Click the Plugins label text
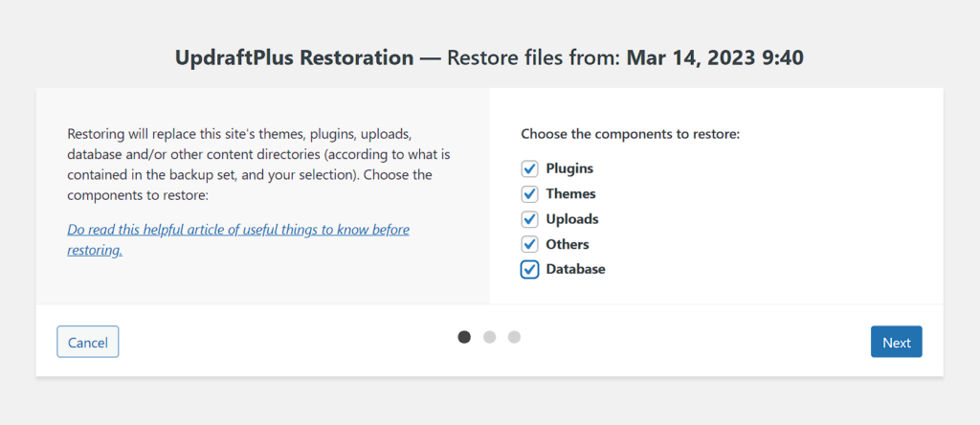Screen dimensions: 980x425 pos(569,168)
